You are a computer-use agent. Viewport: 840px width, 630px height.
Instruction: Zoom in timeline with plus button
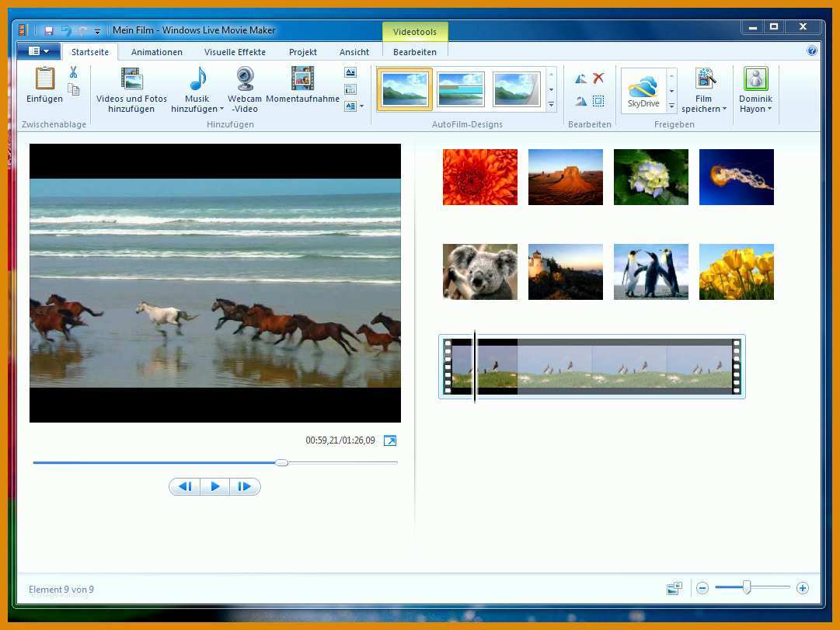pos(802,588)
